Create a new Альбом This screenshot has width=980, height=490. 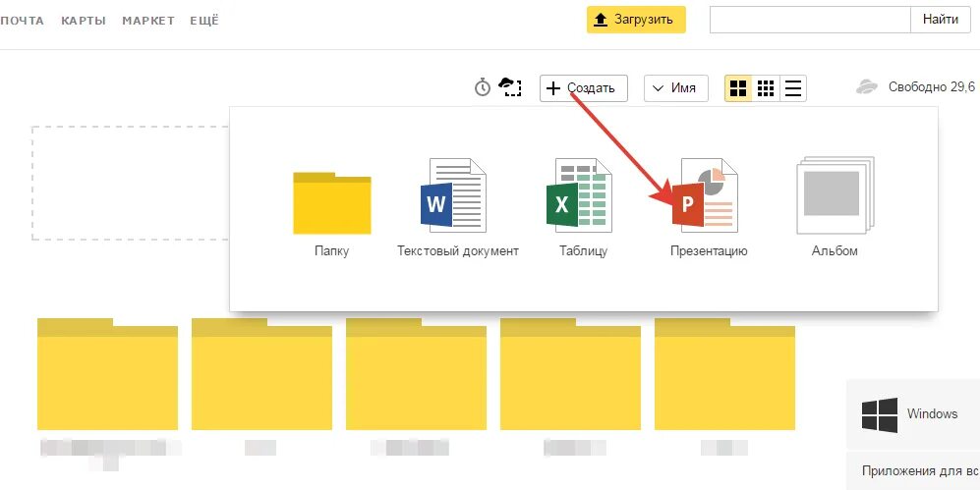pos(835,195)
